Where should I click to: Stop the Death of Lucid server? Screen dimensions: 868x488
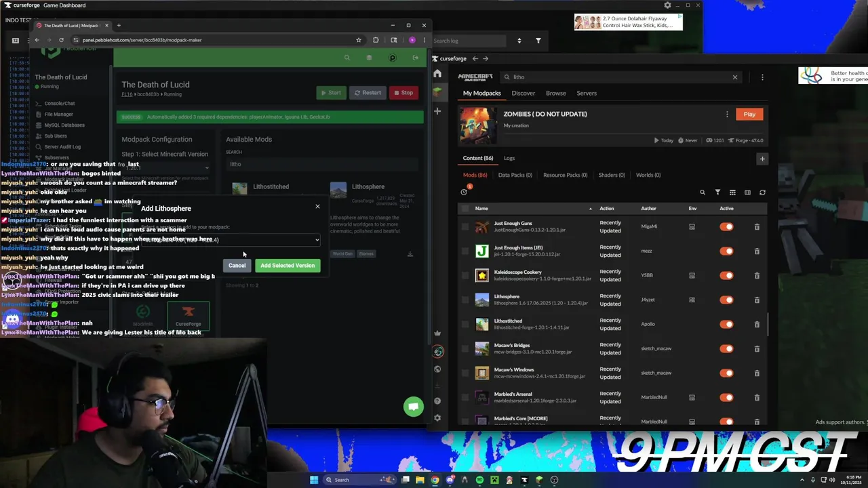tap(402, 93)
